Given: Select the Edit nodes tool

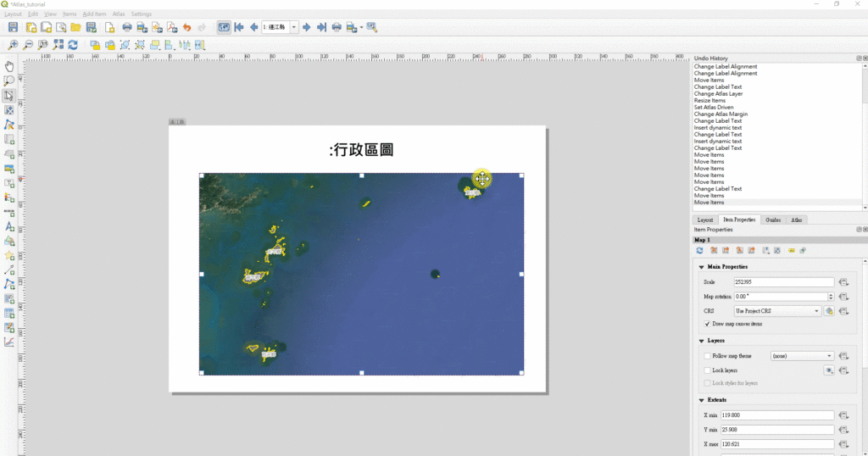Looking at the screenshot, I should click(9, 125).
